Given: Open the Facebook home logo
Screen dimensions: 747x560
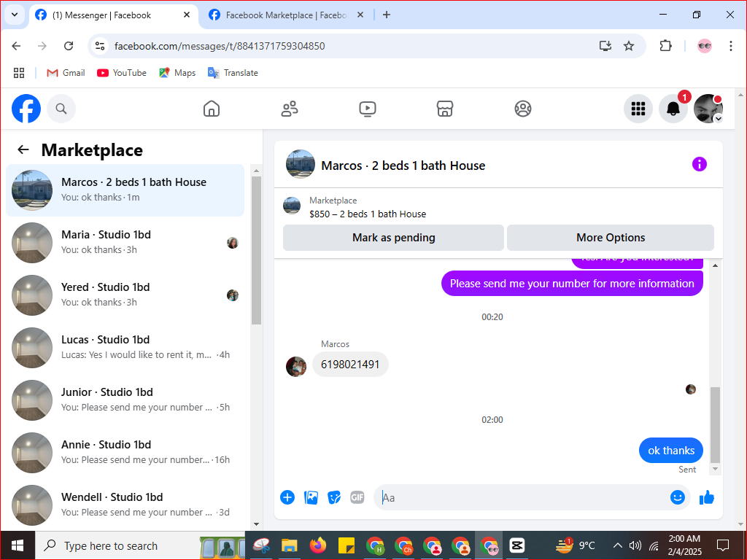Looking at the screenshot, I should (26, 109).
